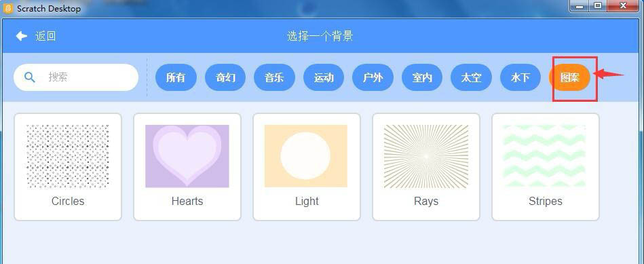Image resolution: width=644 pixels, height=264 pixels.
Task: Filter by the 太空 space category
Action: [471, 77]
